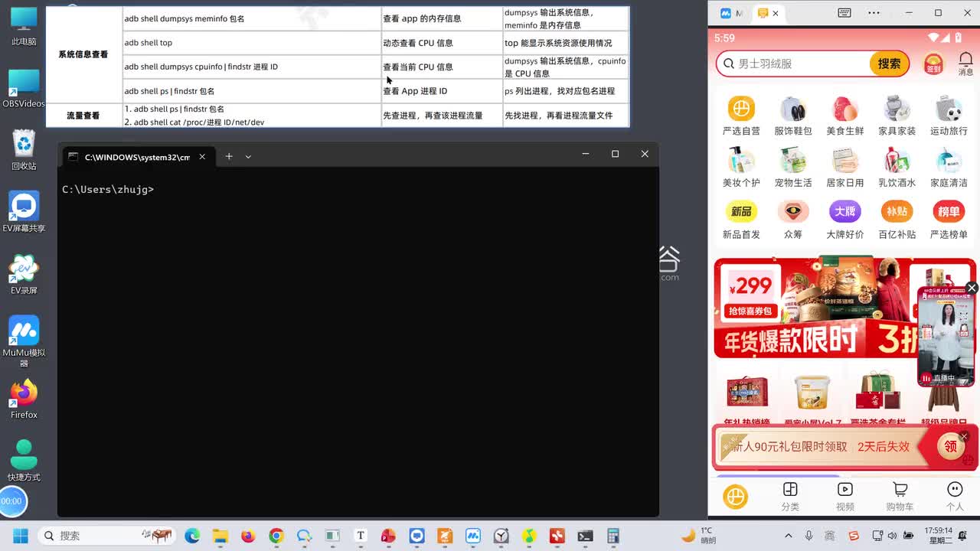Open the emulator keyboard settings icon
Image resolution: width=980 pixels, height=551 pixels.
pyautogui.click(x=844, y=13)
